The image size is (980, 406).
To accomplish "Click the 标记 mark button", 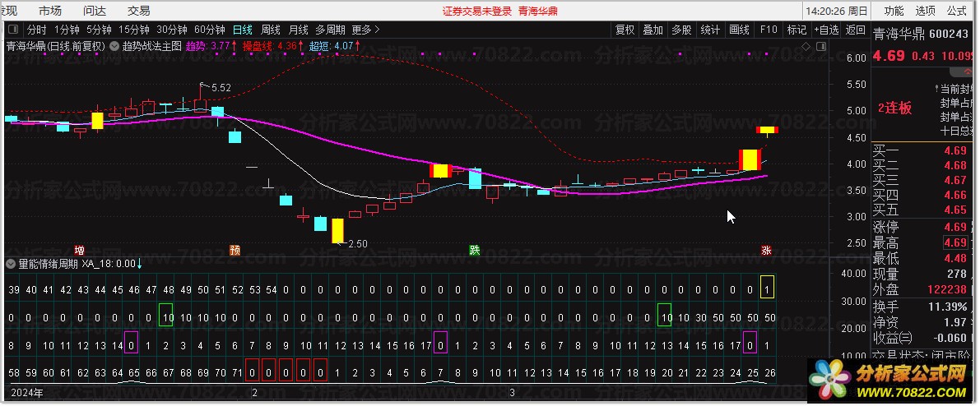I will coord(797,30).
